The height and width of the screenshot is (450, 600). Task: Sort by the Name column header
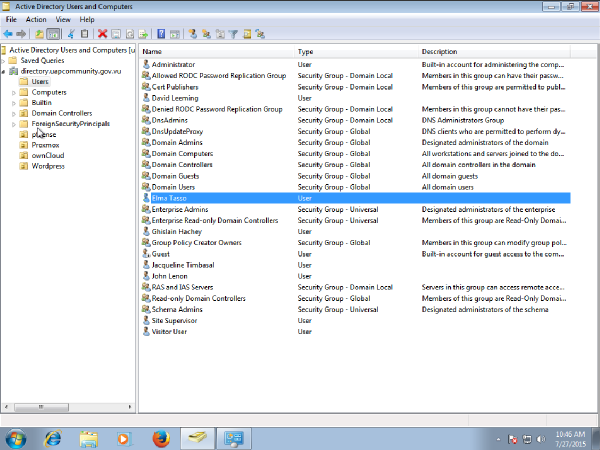[x=217, y=52]
